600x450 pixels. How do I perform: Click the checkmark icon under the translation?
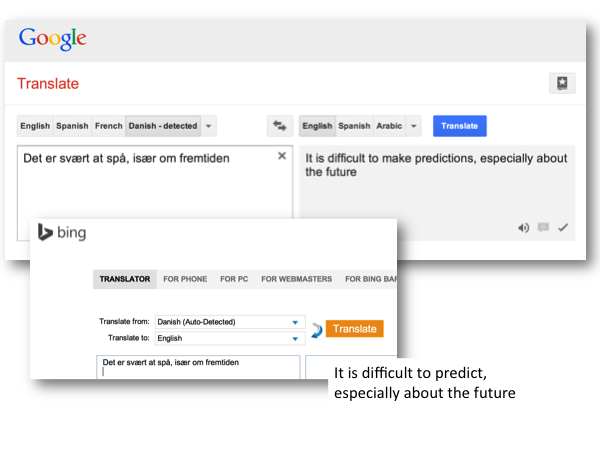(x=563, y=228)
